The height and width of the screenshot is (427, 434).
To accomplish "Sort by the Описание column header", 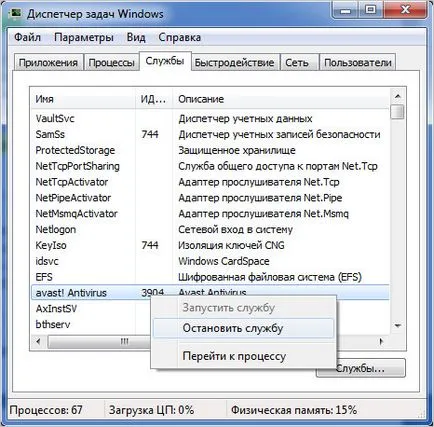I will click(x=281, y=99).
